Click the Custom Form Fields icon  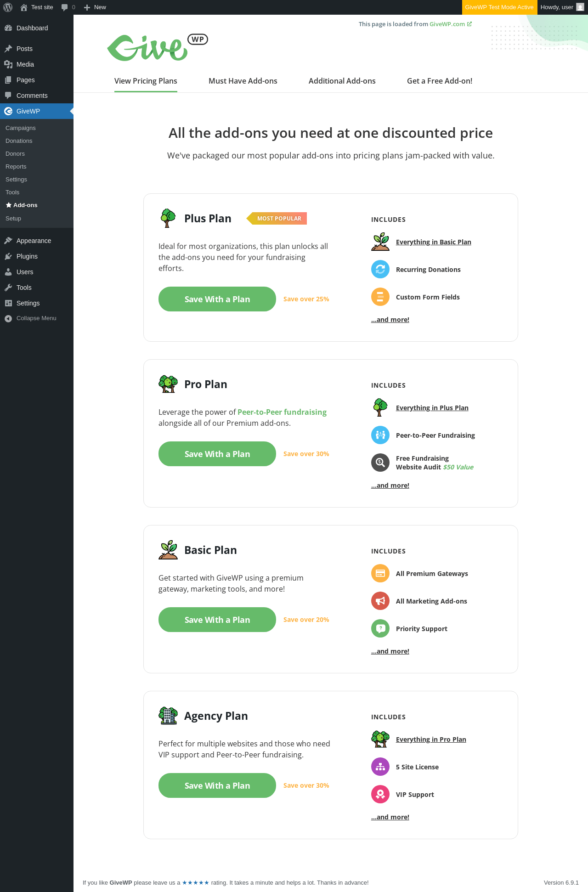380,297
